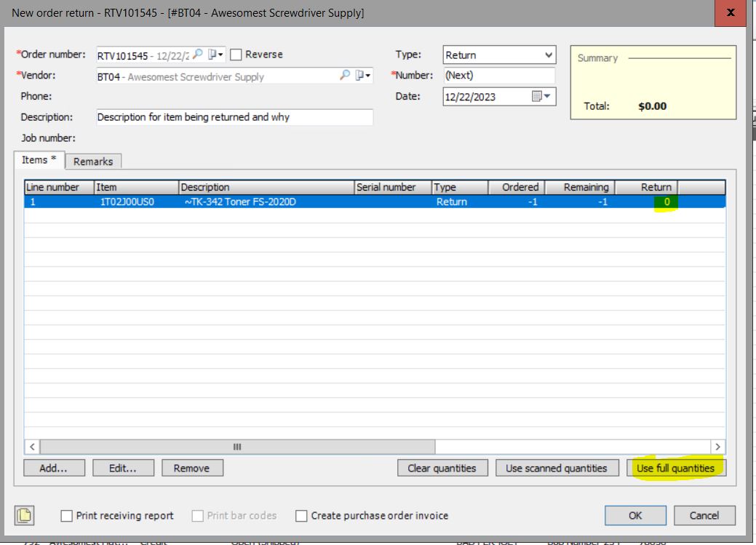Tick Create purchase order invoice

pos(301,516)
